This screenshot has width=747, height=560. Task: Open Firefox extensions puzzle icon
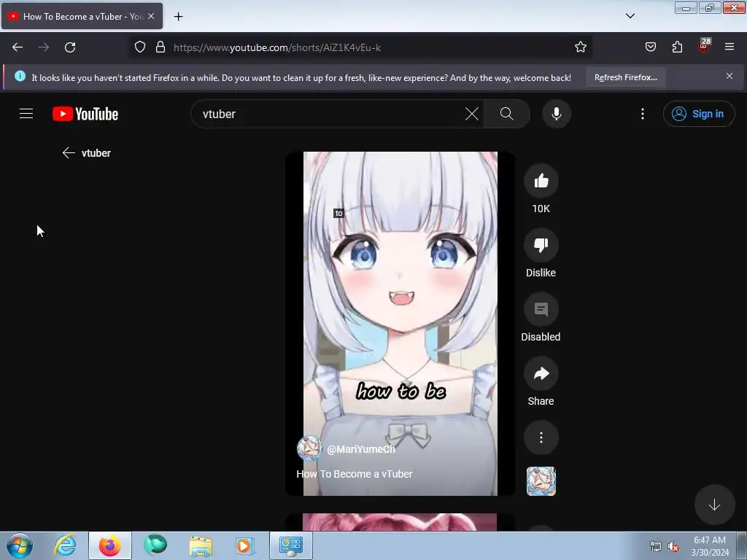click(677, 47)
